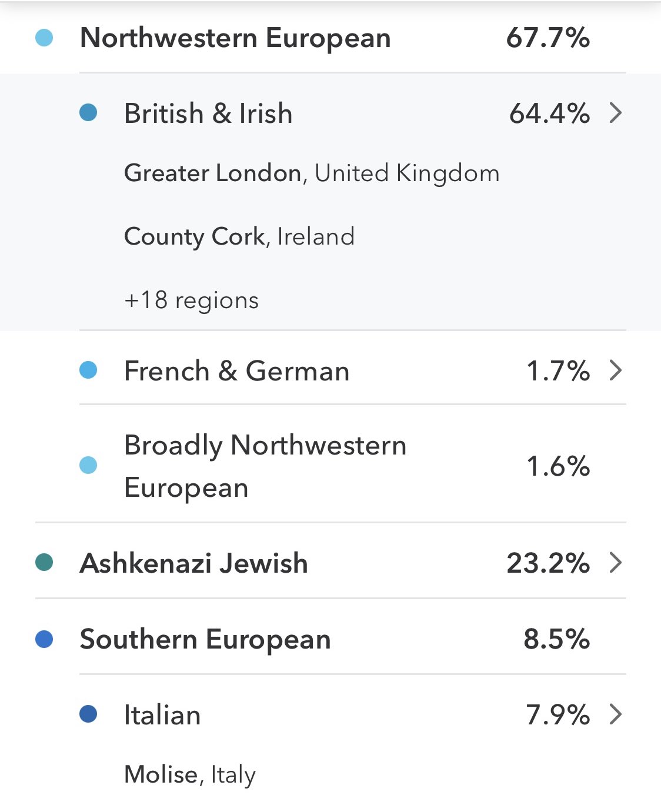Click the 23.2% Ashkenazi Jewish percentage
The image size is (661, 812).
coord(548,563)
